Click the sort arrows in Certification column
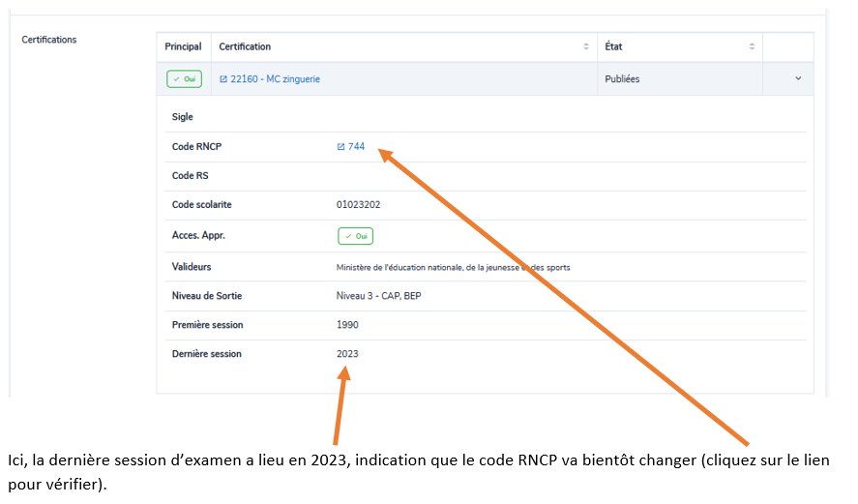The height and width of the screenshot is (504, 858). (585, 46)
